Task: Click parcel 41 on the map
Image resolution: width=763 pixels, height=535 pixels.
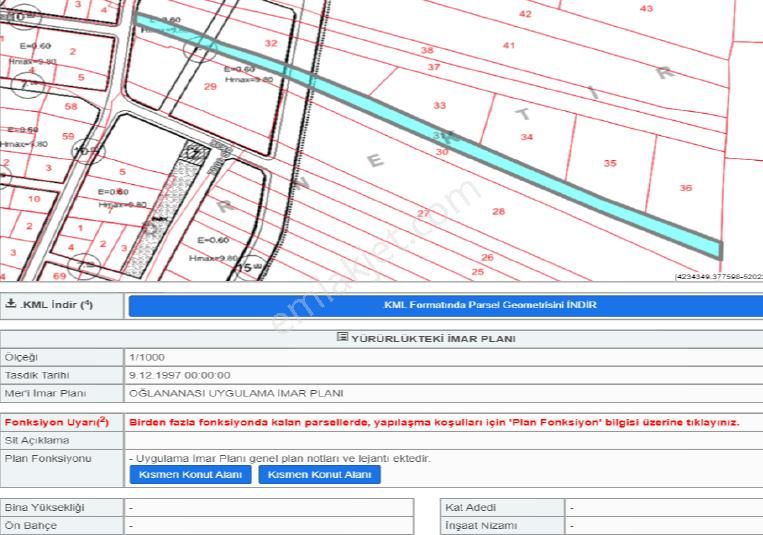Action: (x=509, y=45)
